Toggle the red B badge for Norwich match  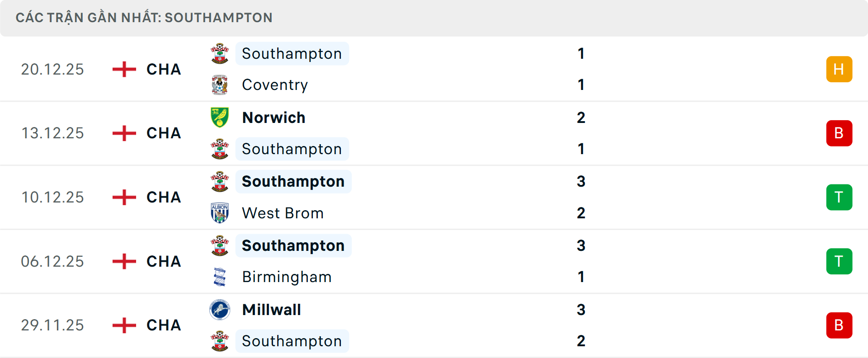[x=840, y=133]
